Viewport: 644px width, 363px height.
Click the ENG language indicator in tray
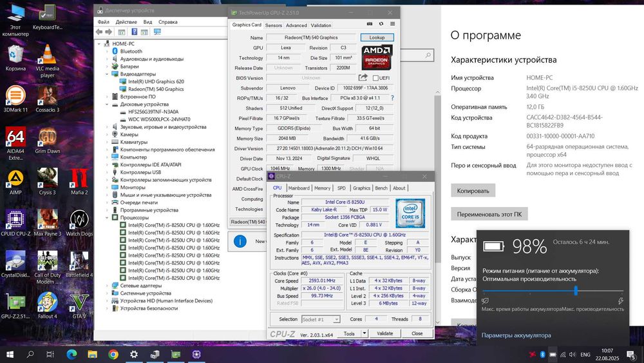[585, 355]
